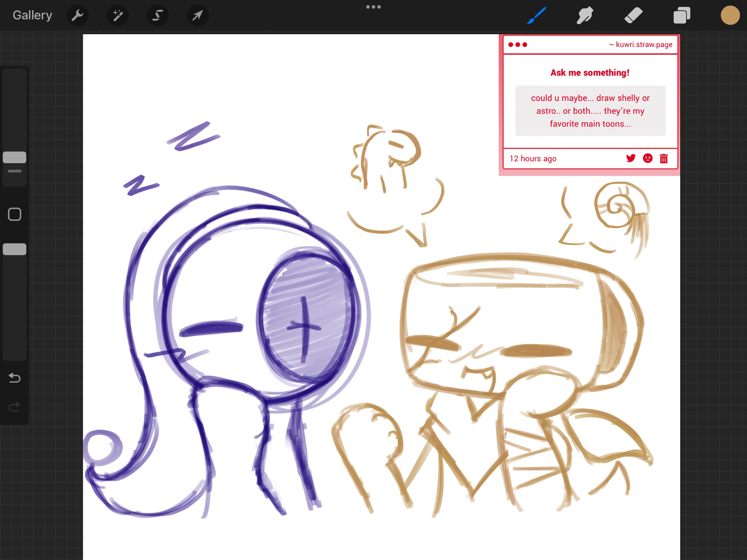This screenshot has width=747, height=560.
Task: Open canvas options via the three dots
Action: (x=373, y=7)
